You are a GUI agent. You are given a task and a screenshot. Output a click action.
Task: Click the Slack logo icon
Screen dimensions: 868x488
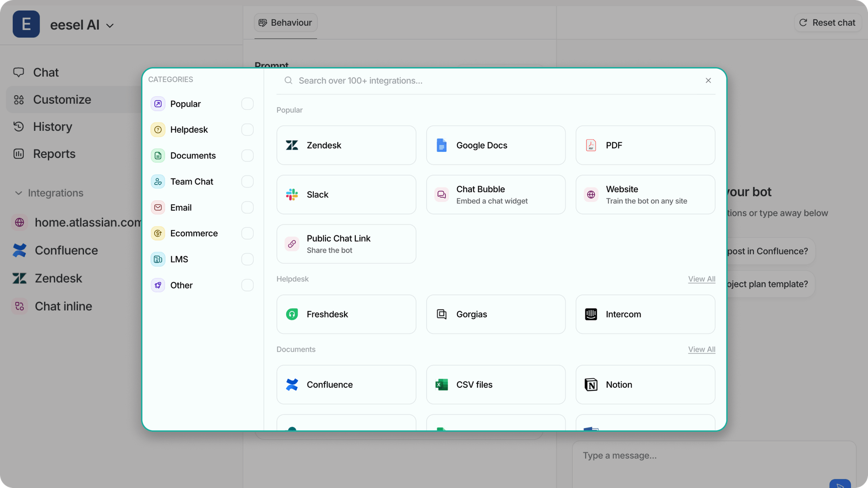pos(292,194)
